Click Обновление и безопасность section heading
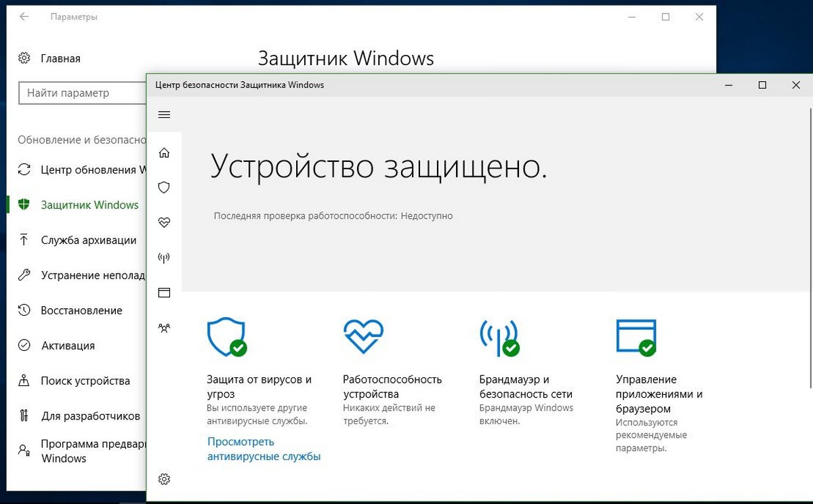813x504 pixels. coord(82,140)
